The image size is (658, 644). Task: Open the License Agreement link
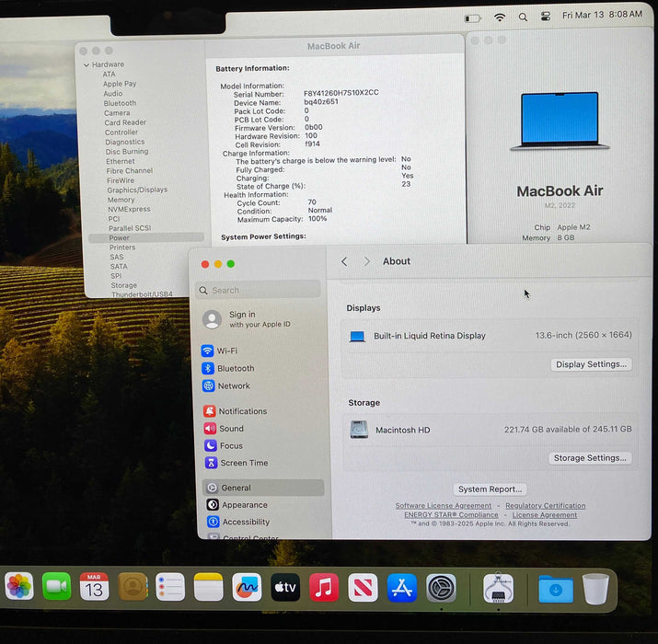tap(544, 515)
